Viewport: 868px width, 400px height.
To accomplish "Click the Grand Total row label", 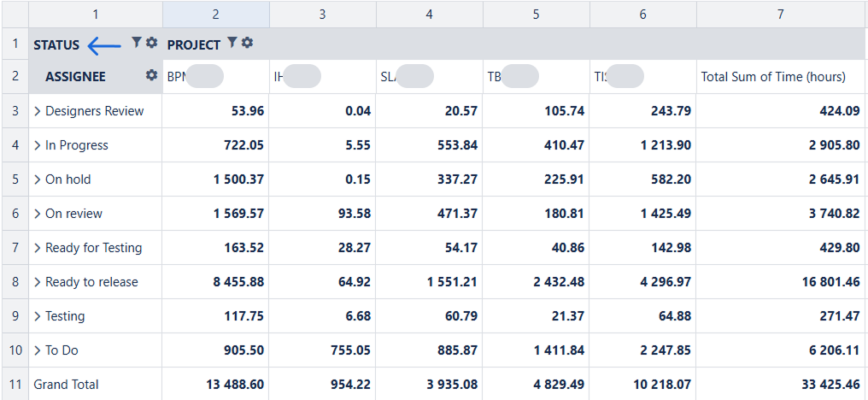I will 67,385.
